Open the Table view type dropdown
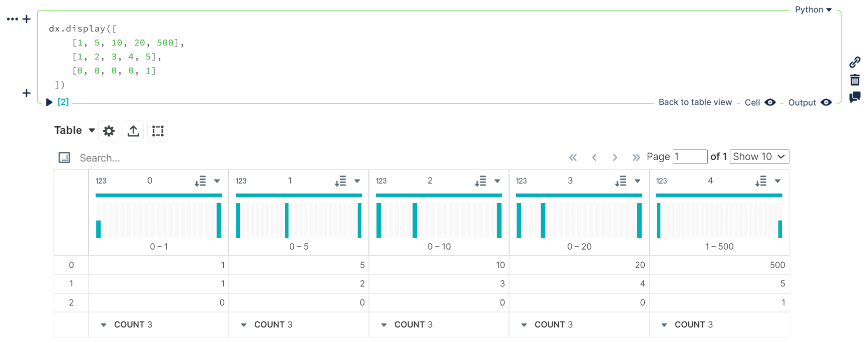868x343 pixels. tap(75, 130)
